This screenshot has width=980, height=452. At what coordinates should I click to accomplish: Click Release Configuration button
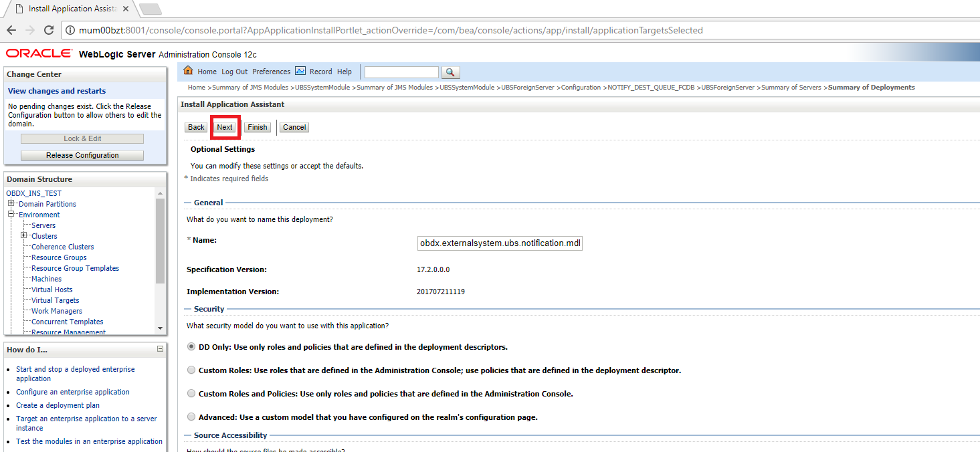click(x=82, y=155)
